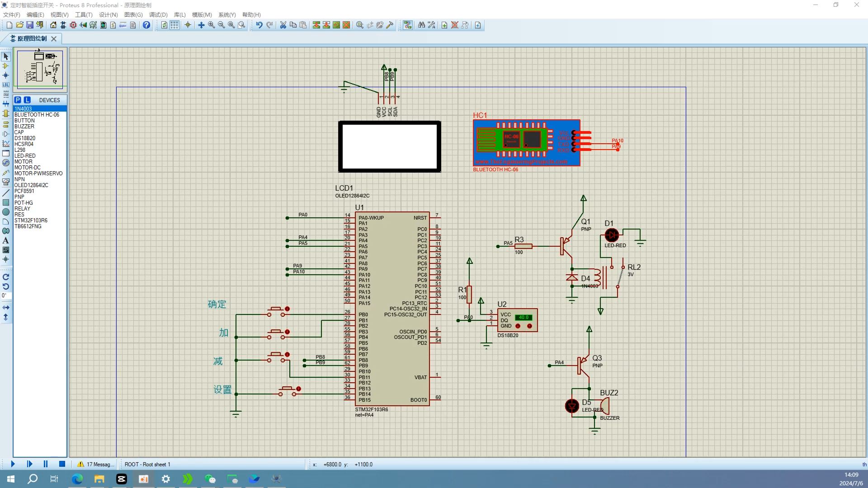
Task: Pick parts from libraries with magnifier icon
Action: pyautogui.click(x=360, y=25)
